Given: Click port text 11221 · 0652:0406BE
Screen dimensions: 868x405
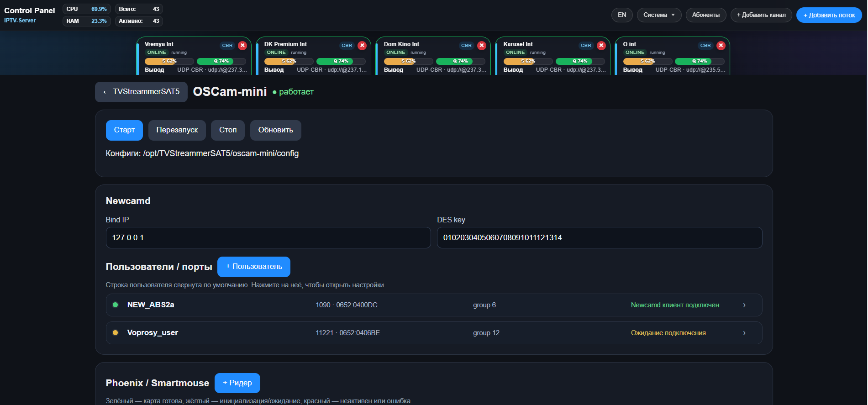Looking at the screenshot, I should click(x=348, y=333).
